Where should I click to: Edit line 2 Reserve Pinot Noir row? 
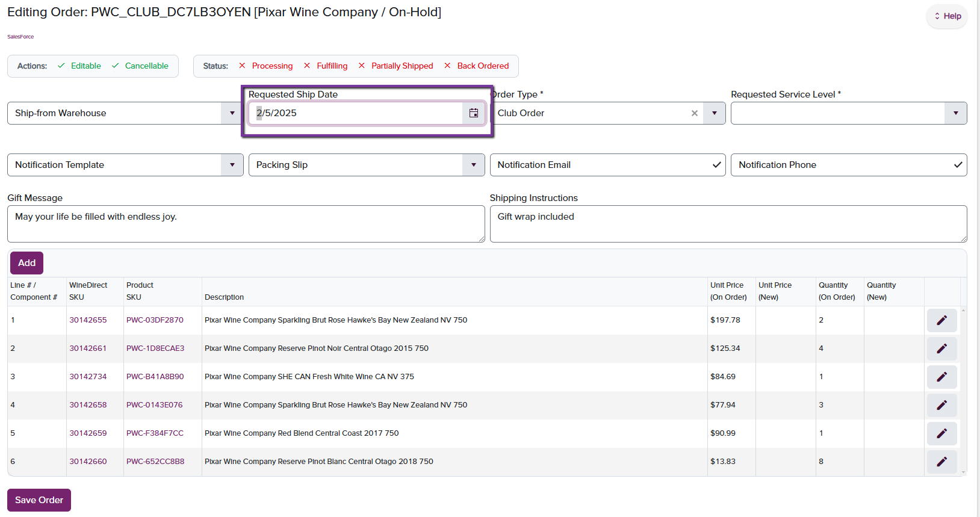pos(941,348)
